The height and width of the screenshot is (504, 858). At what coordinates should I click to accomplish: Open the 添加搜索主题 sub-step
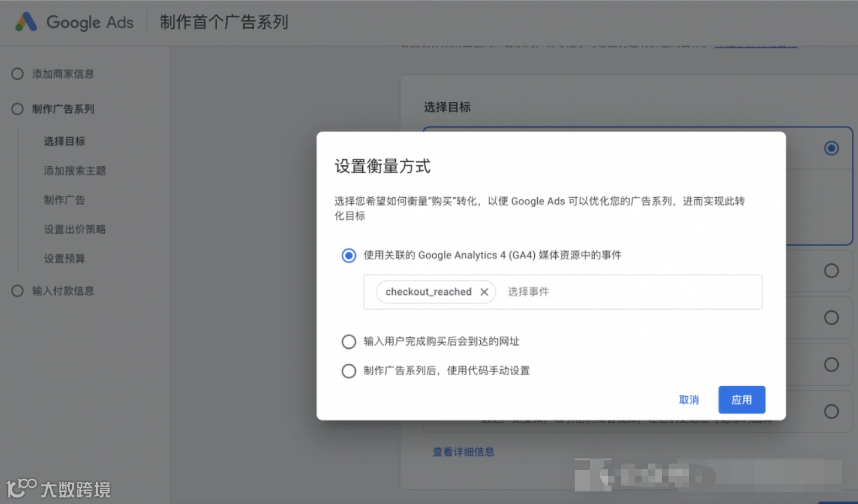pyautogui.click(x=74, y=171)
